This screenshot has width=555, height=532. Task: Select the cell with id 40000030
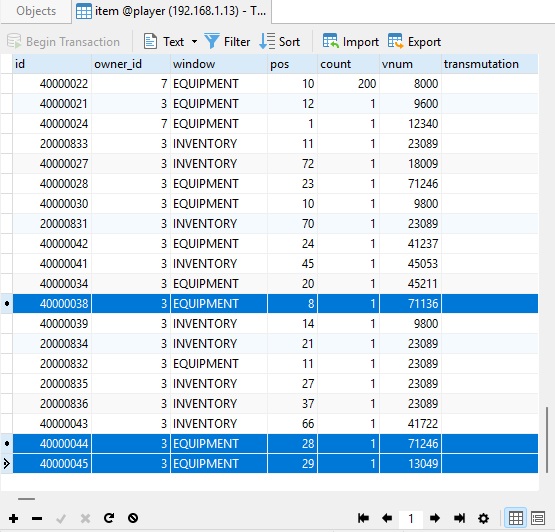pyautogui.click(x=52, y=204)
